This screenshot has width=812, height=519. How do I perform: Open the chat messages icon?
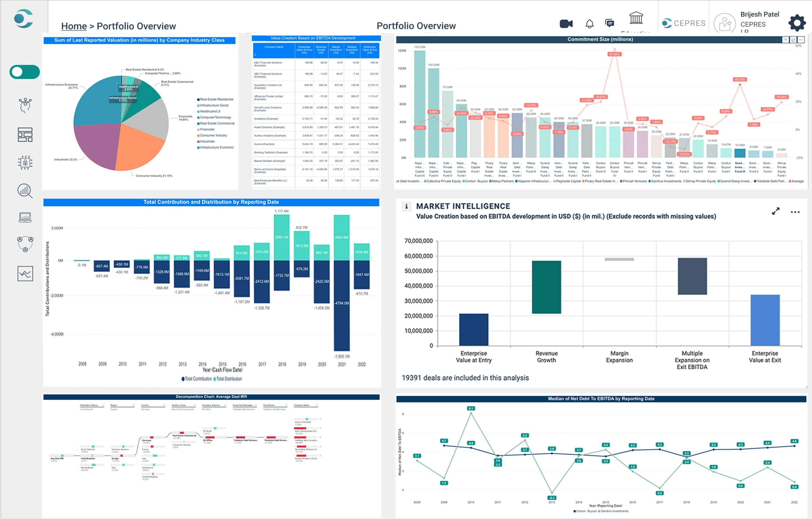coord(609,23)
